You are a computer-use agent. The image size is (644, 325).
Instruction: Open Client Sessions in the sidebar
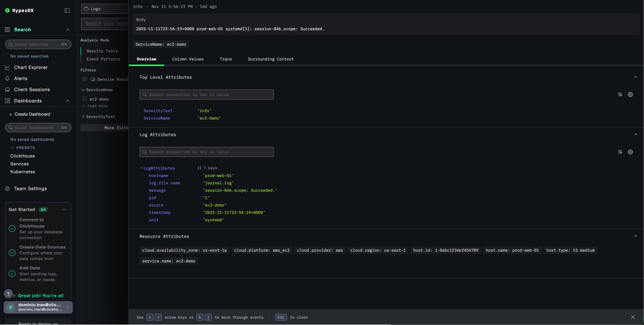32,90
